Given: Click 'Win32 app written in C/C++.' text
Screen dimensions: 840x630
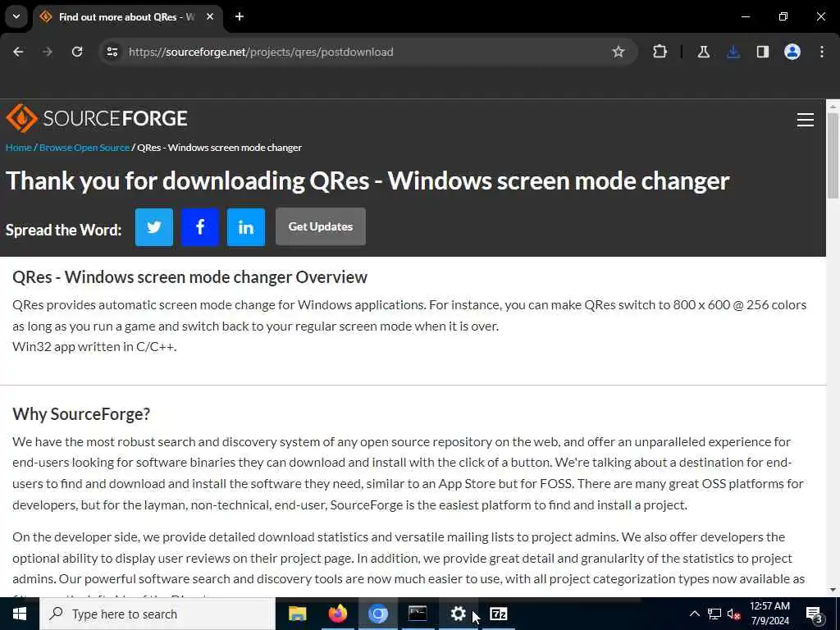Looking at the screenshot, I should [x=94, y=347].
